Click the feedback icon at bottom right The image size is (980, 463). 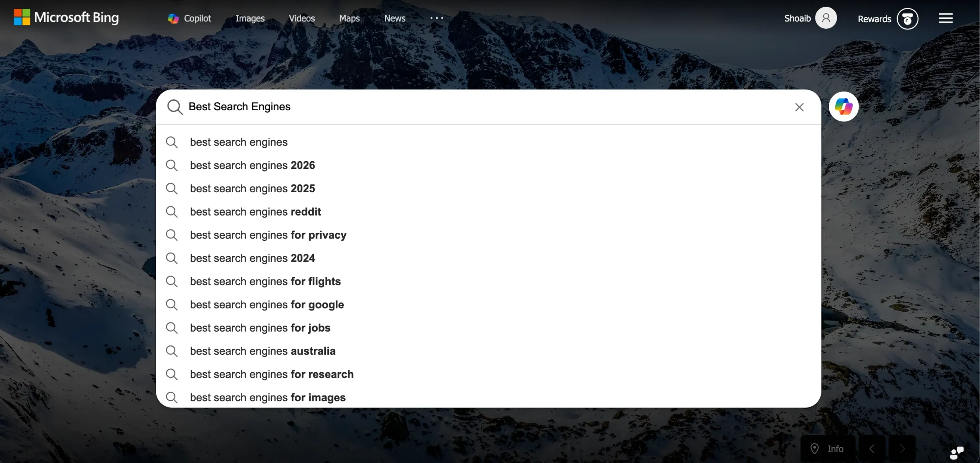(x=957, y=452)
